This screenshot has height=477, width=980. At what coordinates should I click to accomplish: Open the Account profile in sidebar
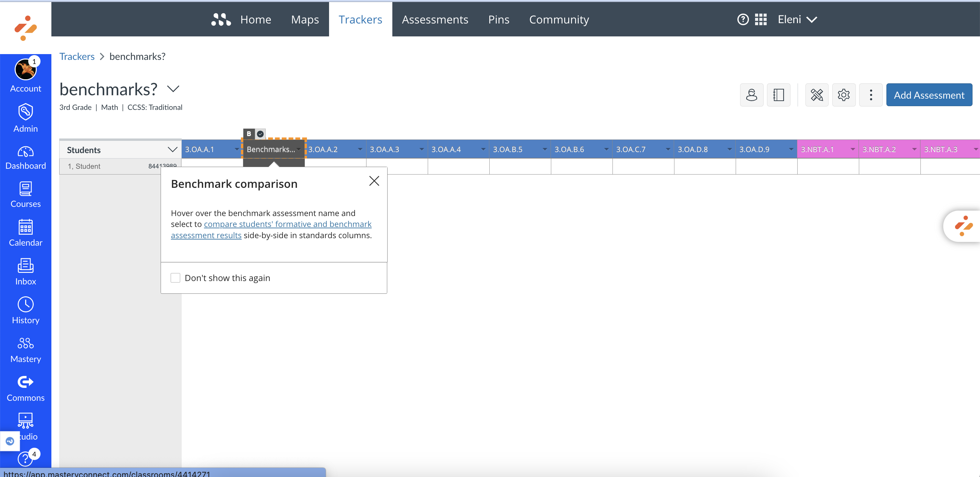click(x=26, y=75)
